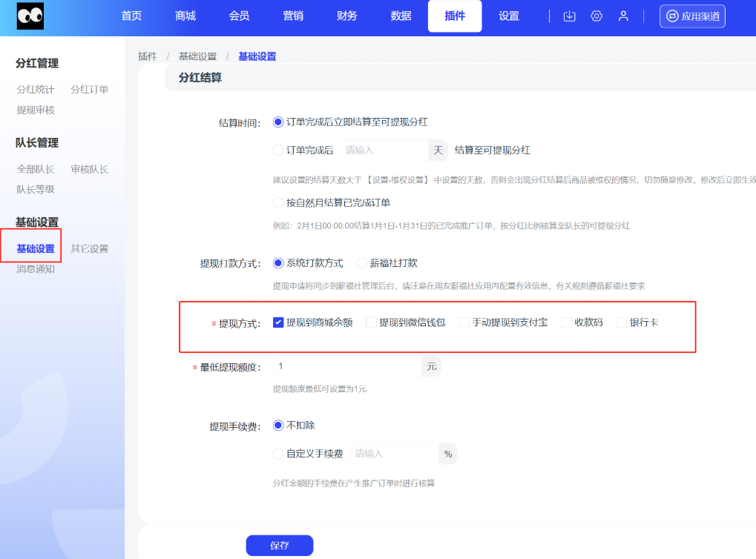The height and width of the screenshot is (559, 756).
Task: Open the gear settings icon
Action: [596, 16]
